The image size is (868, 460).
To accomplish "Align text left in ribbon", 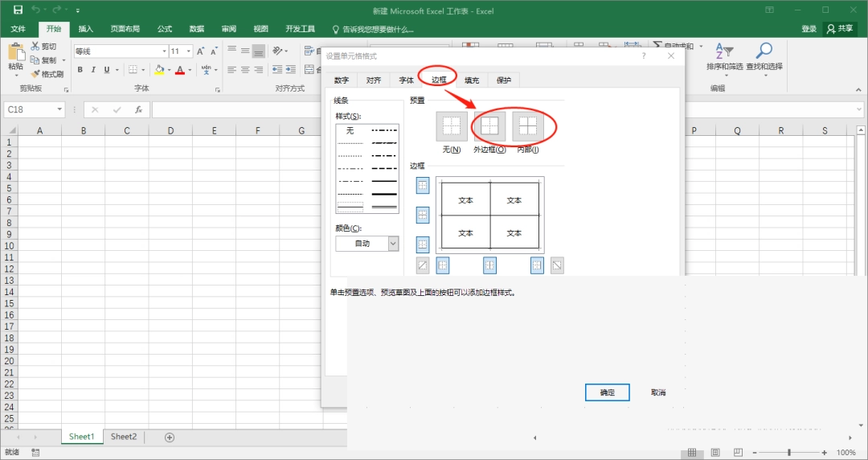I will (232, 70).
